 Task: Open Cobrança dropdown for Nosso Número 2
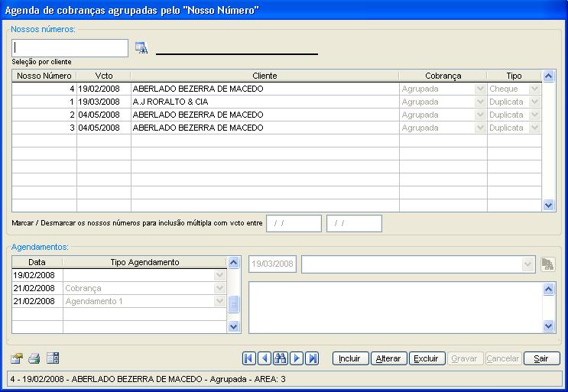click(x=480, y=115)
